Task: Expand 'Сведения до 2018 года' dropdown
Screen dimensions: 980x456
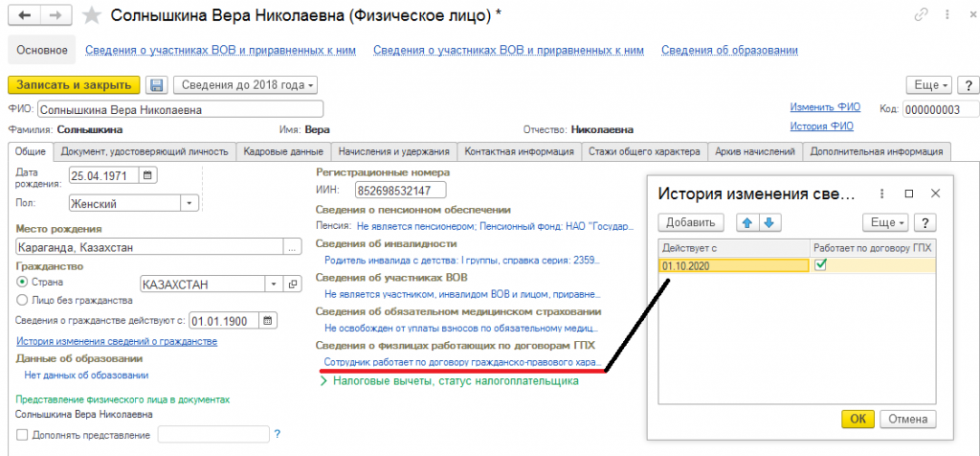Action: click(246, 85)
